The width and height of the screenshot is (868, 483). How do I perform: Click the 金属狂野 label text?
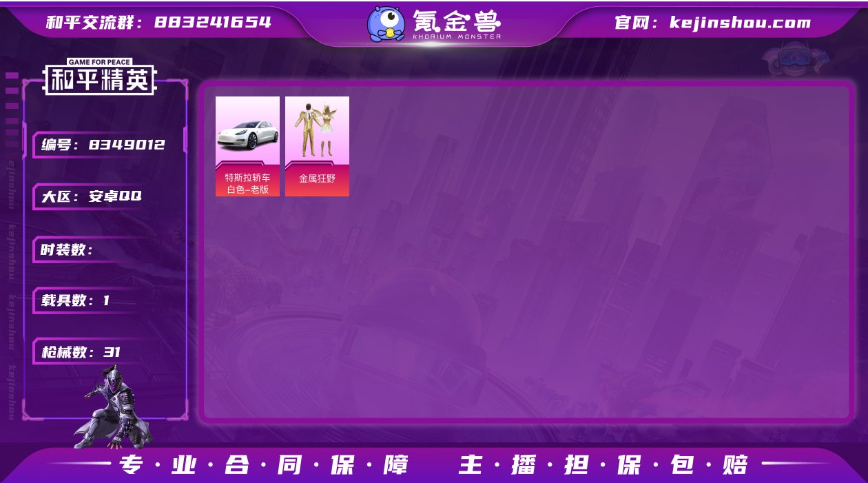click(317, 178)
